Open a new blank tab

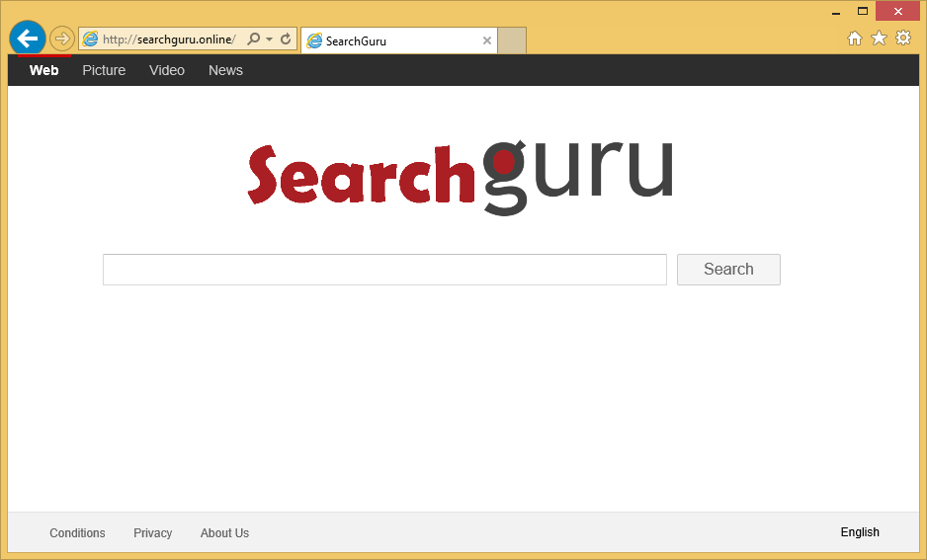point(512,40)
